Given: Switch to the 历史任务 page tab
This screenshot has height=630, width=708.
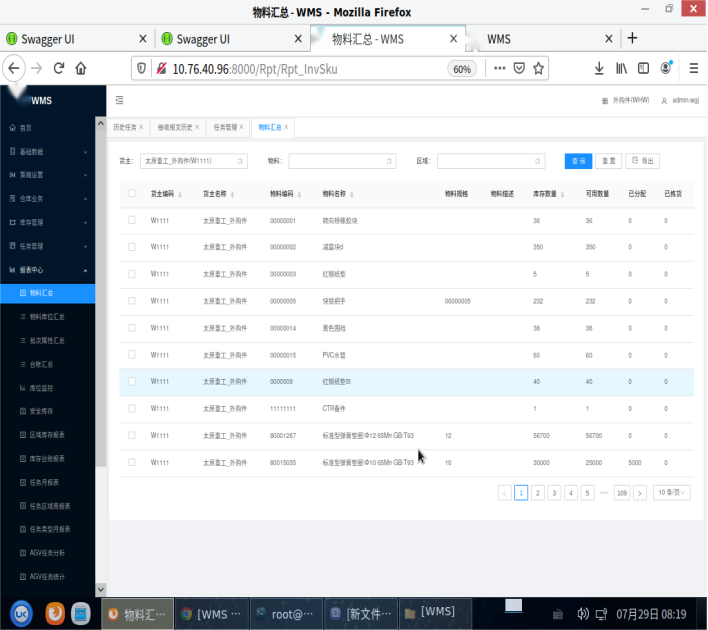Looking at the screenshot, I should [x=124, y=127].
